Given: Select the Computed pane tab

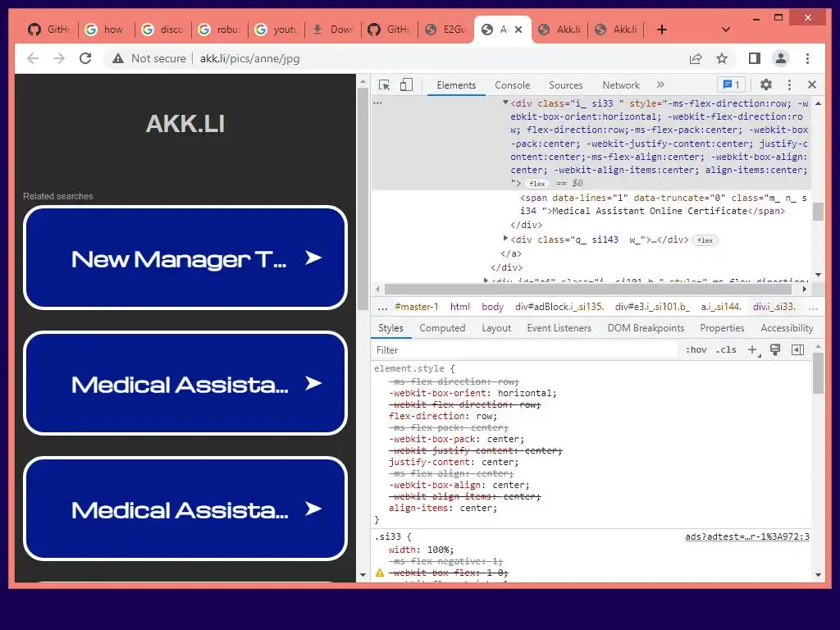Looking at the screenshot, I should click(x=442, y=328).
